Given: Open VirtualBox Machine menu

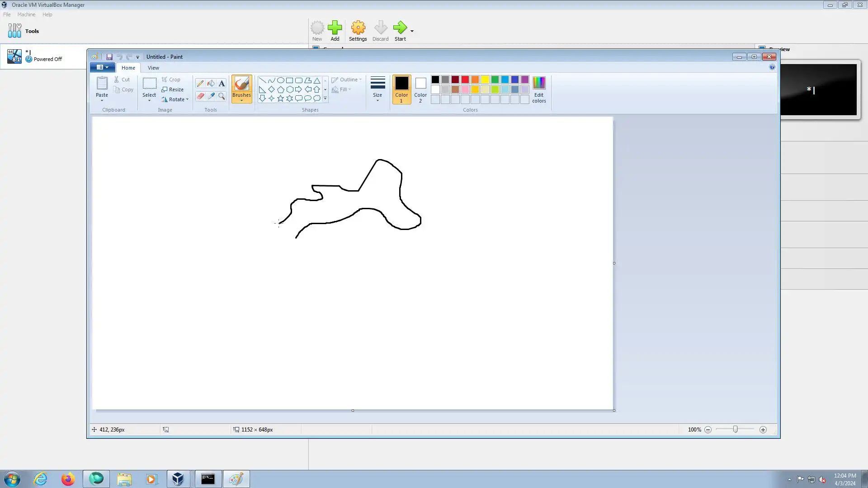Looking at the screenshot, I should [x=26, y=14].
